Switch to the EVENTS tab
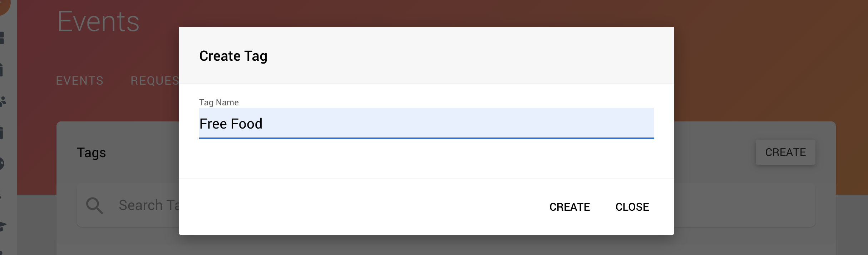The image size is (868, 255). click(x=80, y=81)
